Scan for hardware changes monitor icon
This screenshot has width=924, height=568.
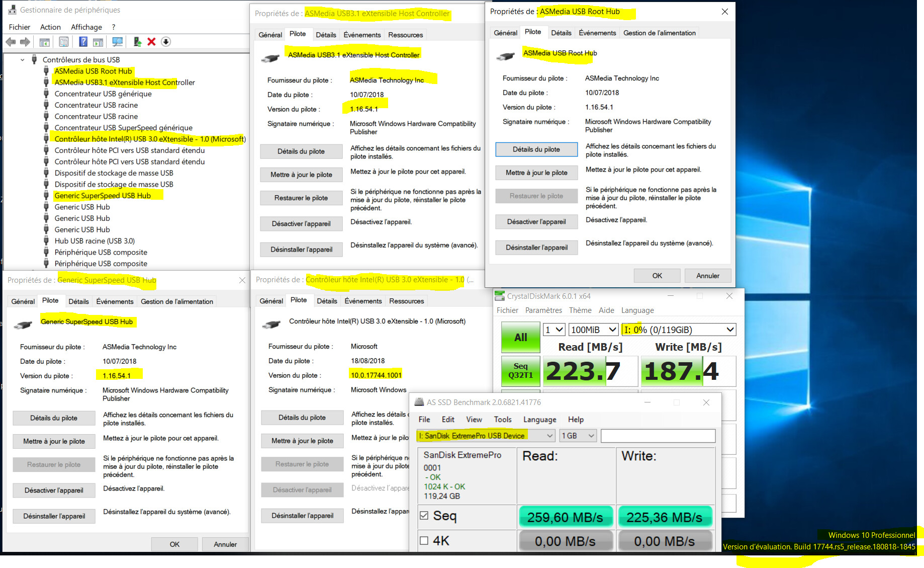(x=118, y=42)
